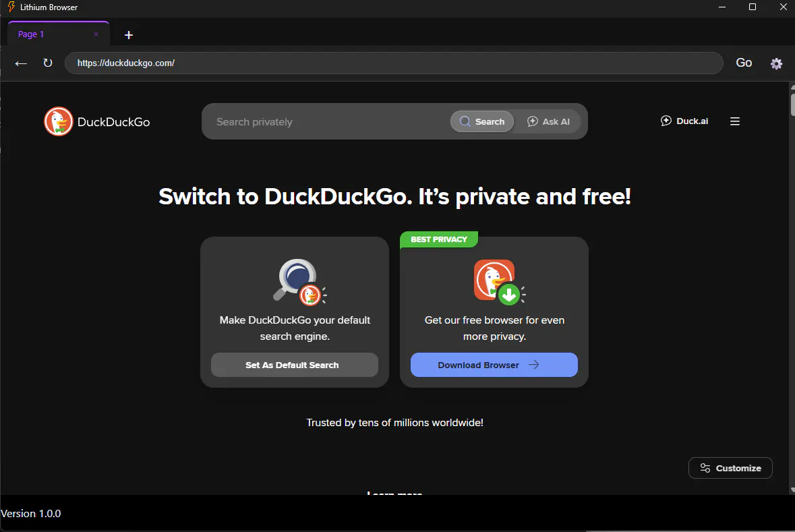Switch to Ask AI mode
Viewport: 795px width, 532px height.
[x=548, y=122]
